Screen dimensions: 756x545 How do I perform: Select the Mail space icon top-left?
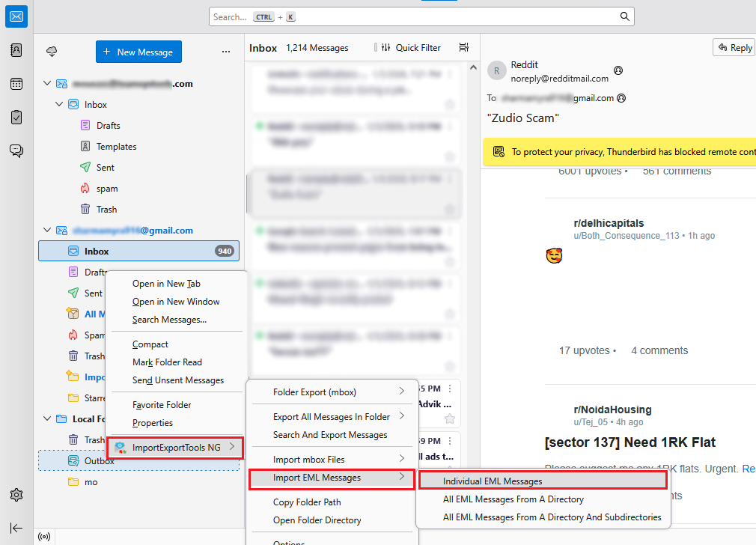click(x=16, y=16)
